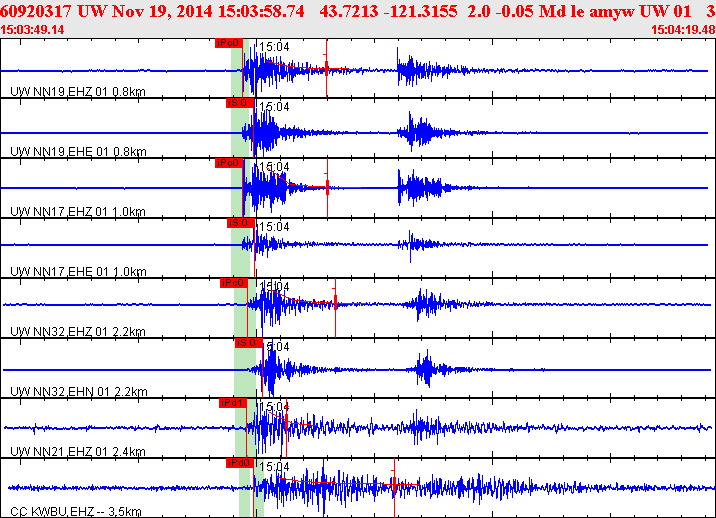
Task: Click the station label UW NN19 EHZ 01 0.8km
Action: (x=78, y=91)
